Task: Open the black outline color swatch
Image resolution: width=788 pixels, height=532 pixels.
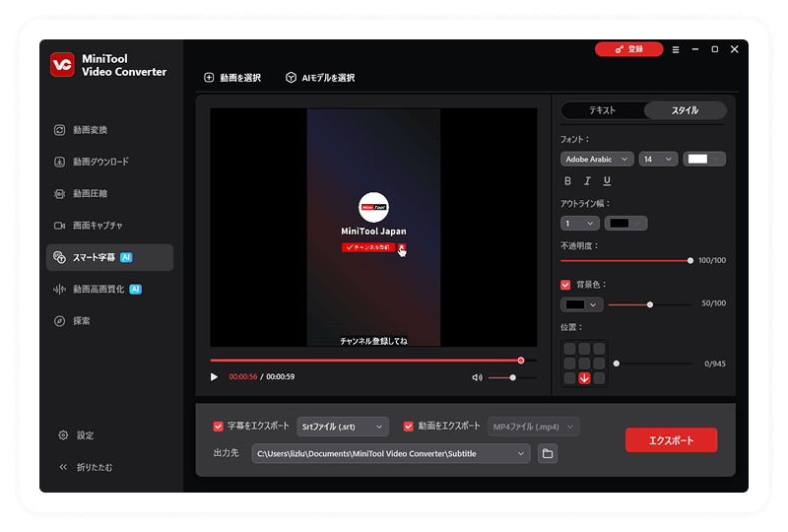Action: (625, 224)
